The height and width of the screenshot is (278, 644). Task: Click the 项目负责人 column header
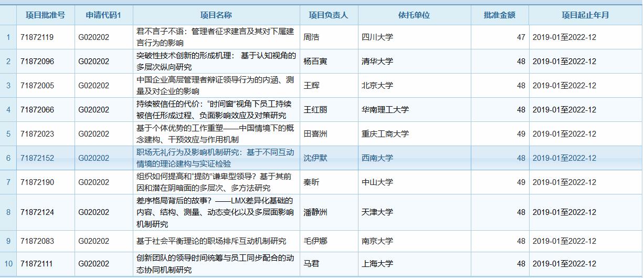click(329, 15)
